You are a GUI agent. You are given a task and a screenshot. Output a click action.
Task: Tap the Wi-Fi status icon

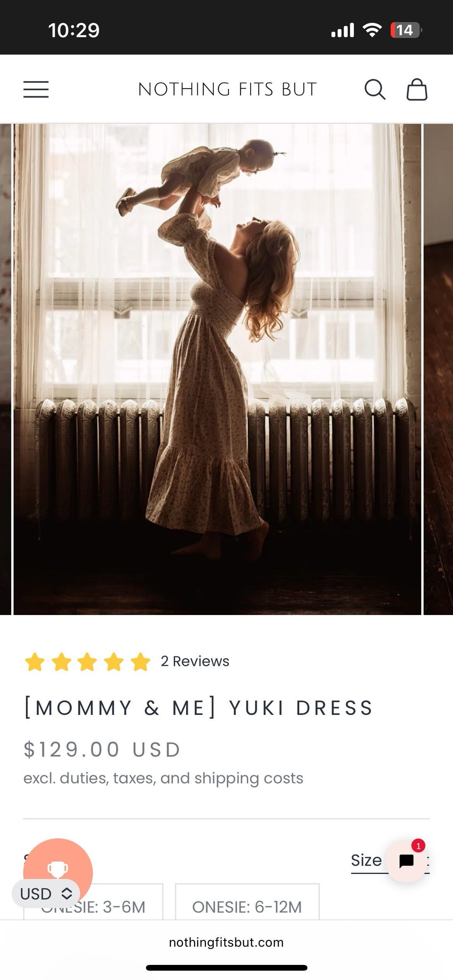click(372, 31)
